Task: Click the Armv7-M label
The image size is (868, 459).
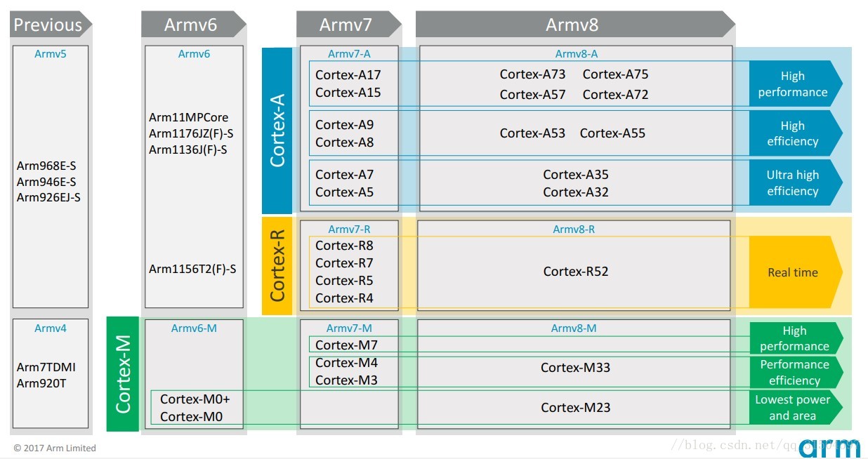Action: (349, 328)
